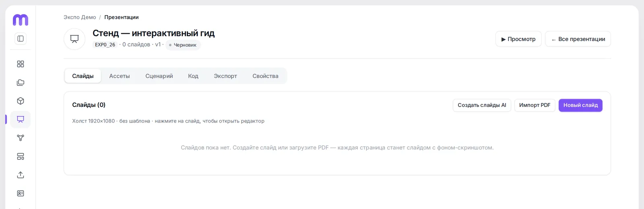
Task: Open Экспо Демо breadcrumb link
Action: (x=80, y=17)
